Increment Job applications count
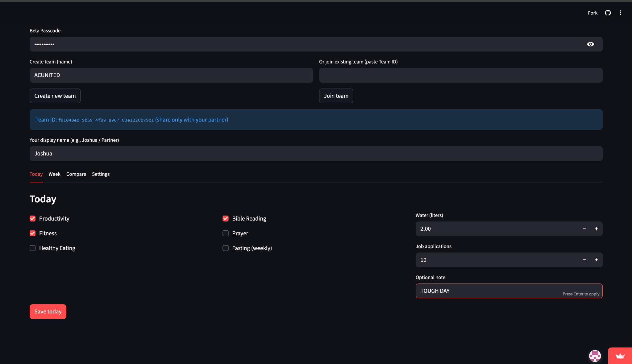 point(596,260)
